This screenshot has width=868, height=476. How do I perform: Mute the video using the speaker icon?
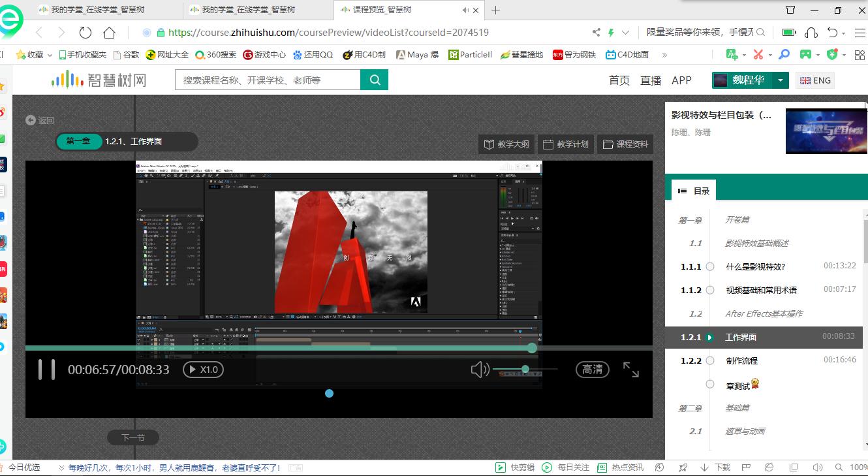[x=480, y=370]
